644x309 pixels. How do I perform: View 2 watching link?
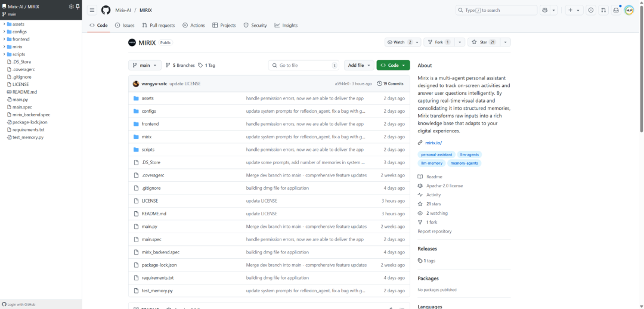(x=432, y=214)
